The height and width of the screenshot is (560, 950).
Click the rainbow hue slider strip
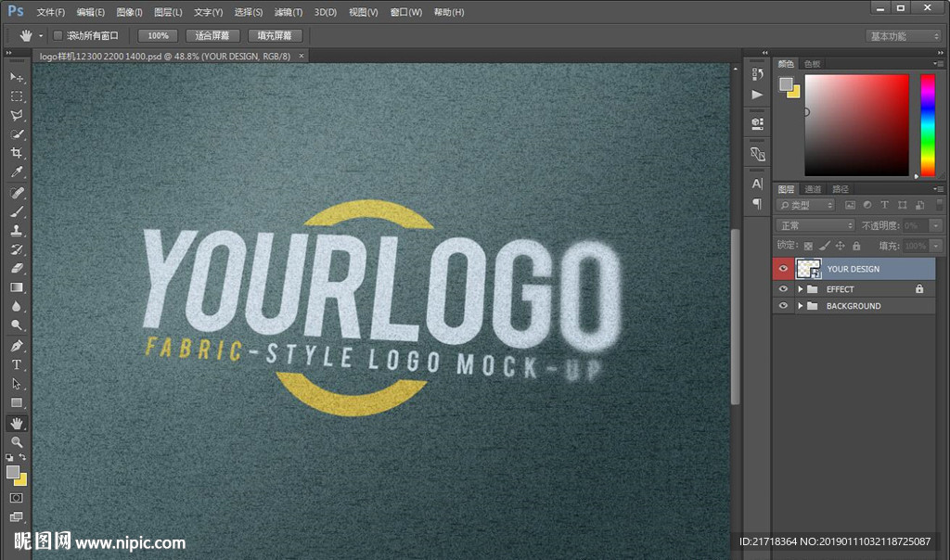point(928,125)
